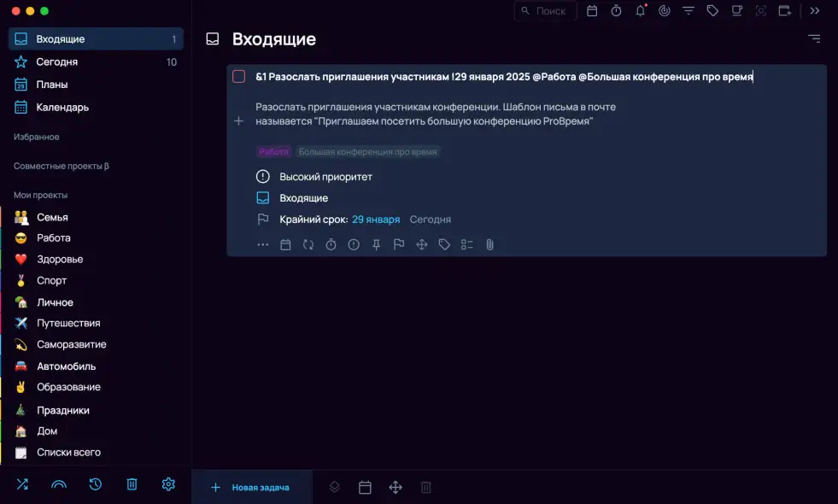838x504 pixels.
Task: Pin the task with the pin icon
Action: coord(376,244)
